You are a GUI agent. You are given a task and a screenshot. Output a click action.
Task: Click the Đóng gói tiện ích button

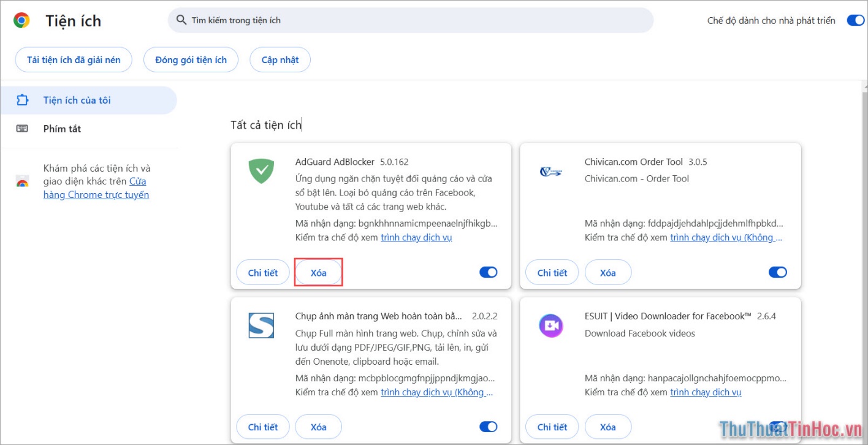click(x=191, y=59)
